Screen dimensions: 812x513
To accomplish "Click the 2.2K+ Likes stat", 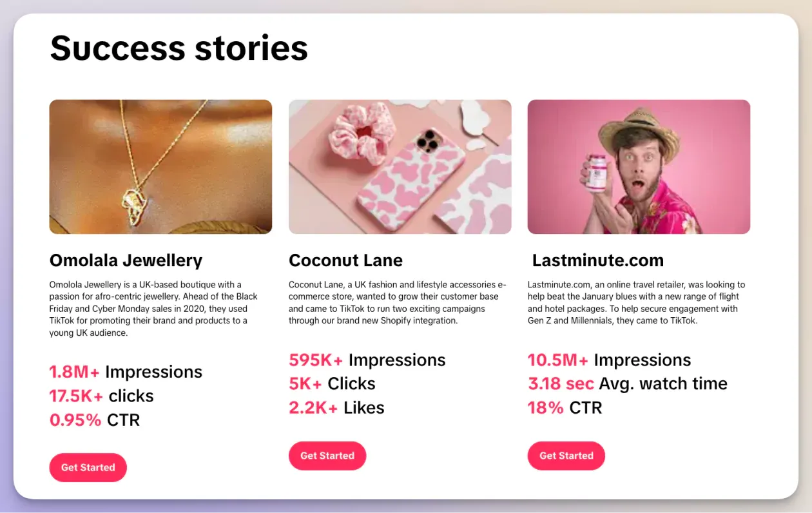I will [x=336, y=407].
